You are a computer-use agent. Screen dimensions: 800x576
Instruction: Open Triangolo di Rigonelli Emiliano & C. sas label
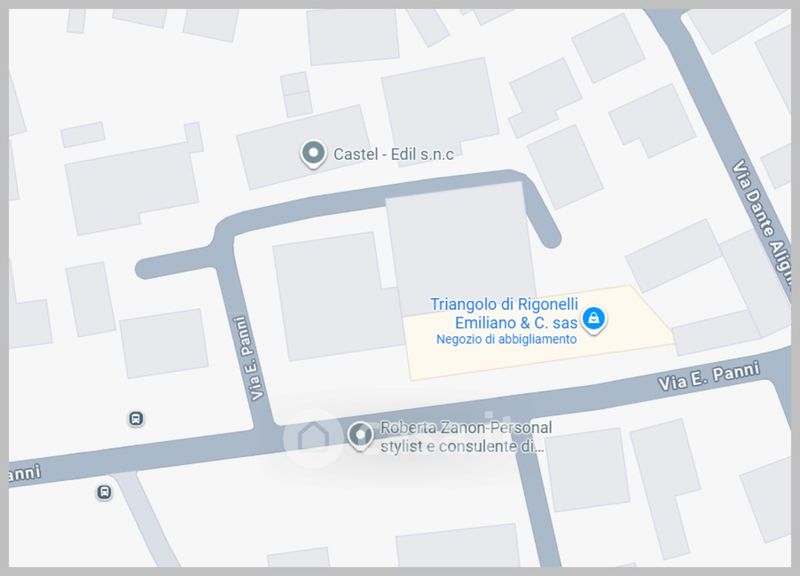[x=504, y=313]
